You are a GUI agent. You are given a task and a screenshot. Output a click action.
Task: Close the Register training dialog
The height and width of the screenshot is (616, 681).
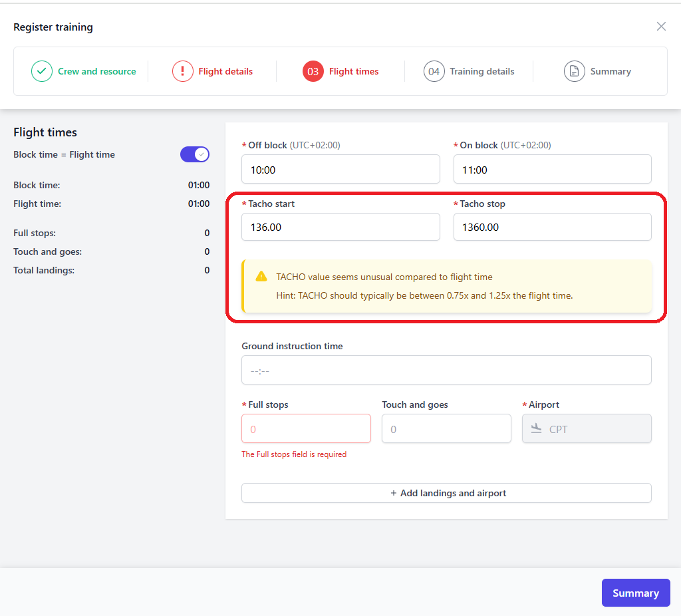[x=661, y=27]
